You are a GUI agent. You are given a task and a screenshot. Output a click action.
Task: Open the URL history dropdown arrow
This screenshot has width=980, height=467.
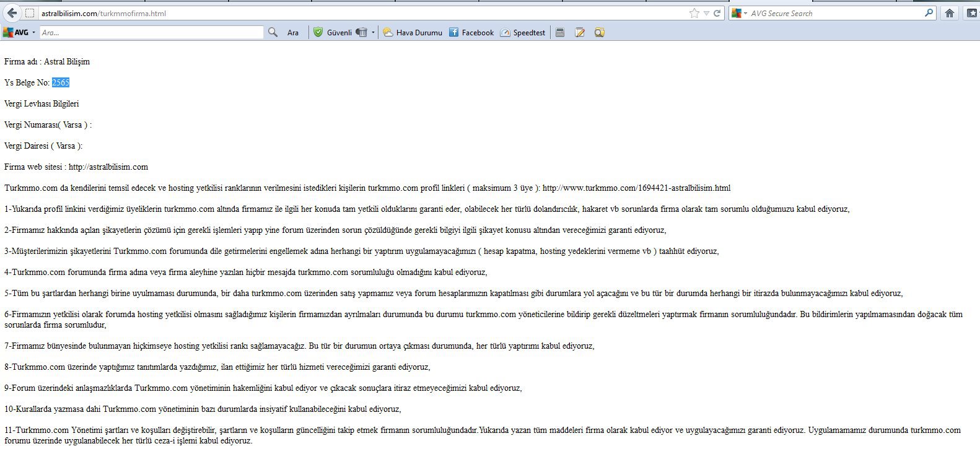[x=706, y=13]
